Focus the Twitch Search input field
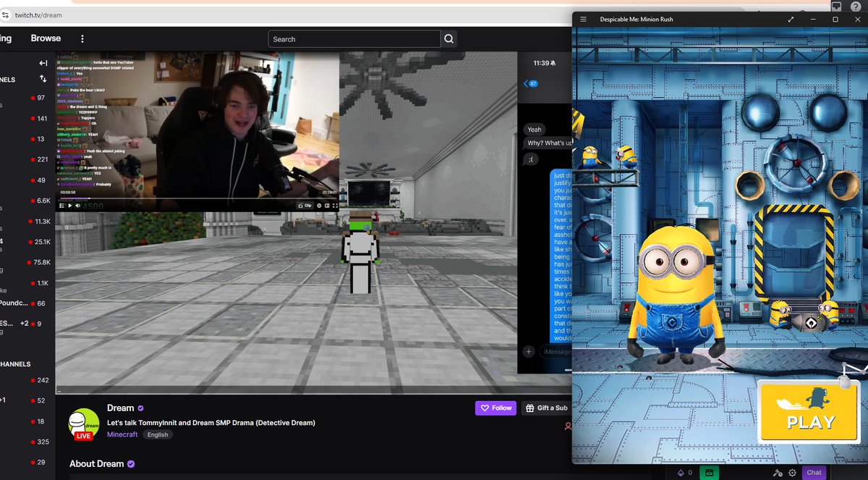The image size is (868, 480). (x=354, y=39)
